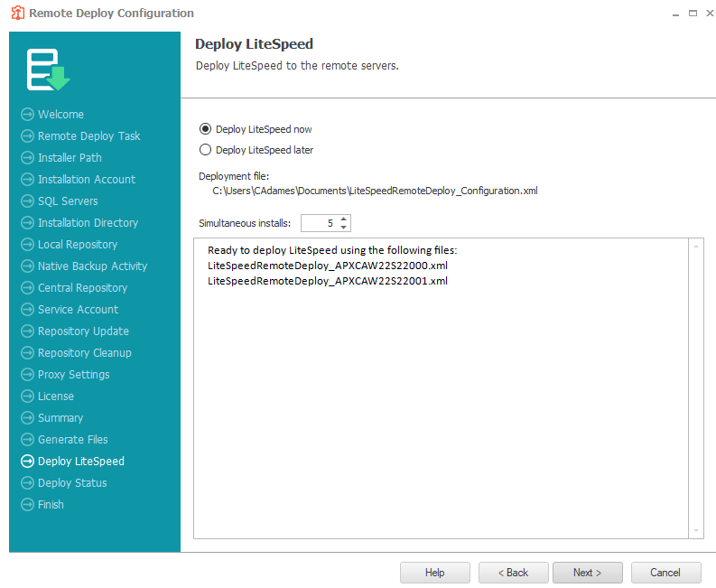This screenshot has width=716, height=588.
Task: Click the arrow icon beside Proxy Settings
Action: coord(27,374)
